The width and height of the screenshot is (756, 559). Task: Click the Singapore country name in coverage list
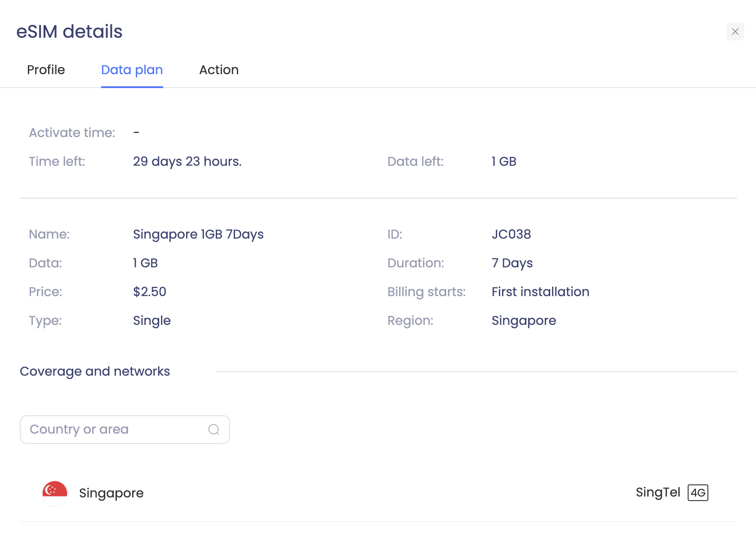111,493
